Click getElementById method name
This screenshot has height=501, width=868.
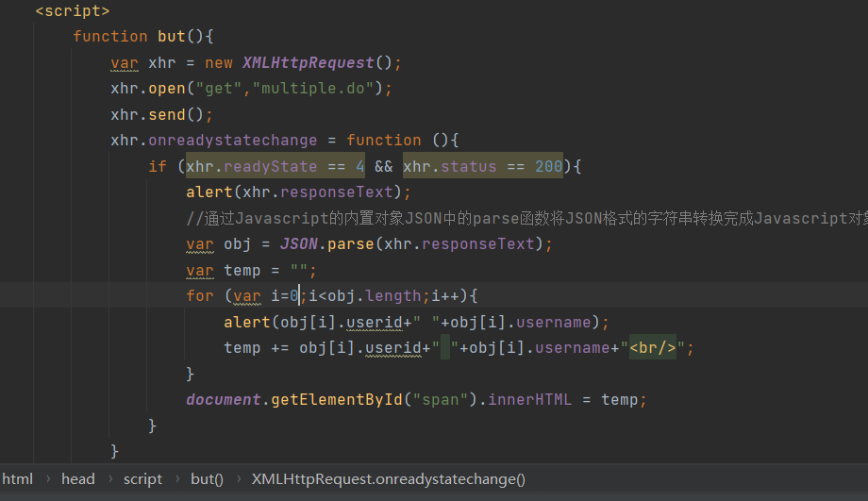point(337,400)
